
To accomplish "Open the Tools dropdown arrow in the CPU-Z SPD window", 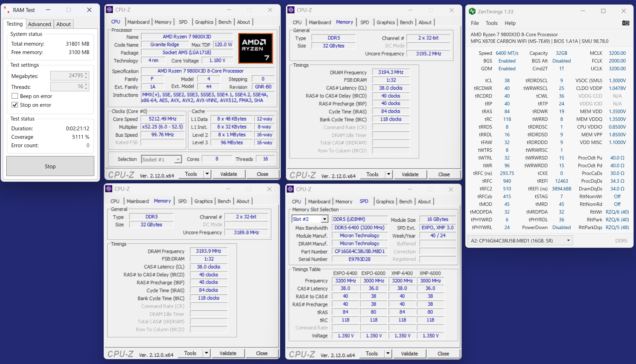I will [x=388, y=353].
